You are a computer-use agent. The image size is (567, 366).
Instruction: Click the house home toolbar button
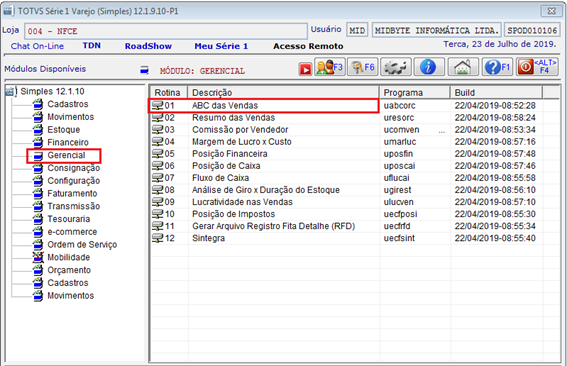tap(463, 67)
